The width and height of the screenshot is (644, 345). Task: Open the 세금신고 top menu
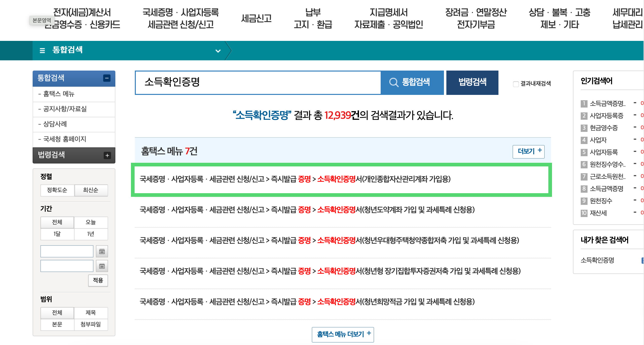point(256,18)
